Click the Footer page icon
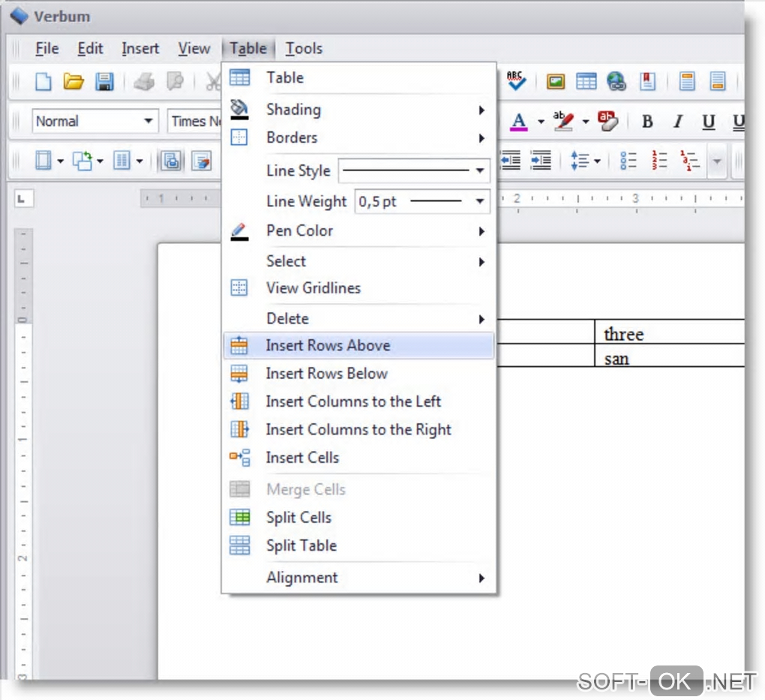 tap(718, 81)
